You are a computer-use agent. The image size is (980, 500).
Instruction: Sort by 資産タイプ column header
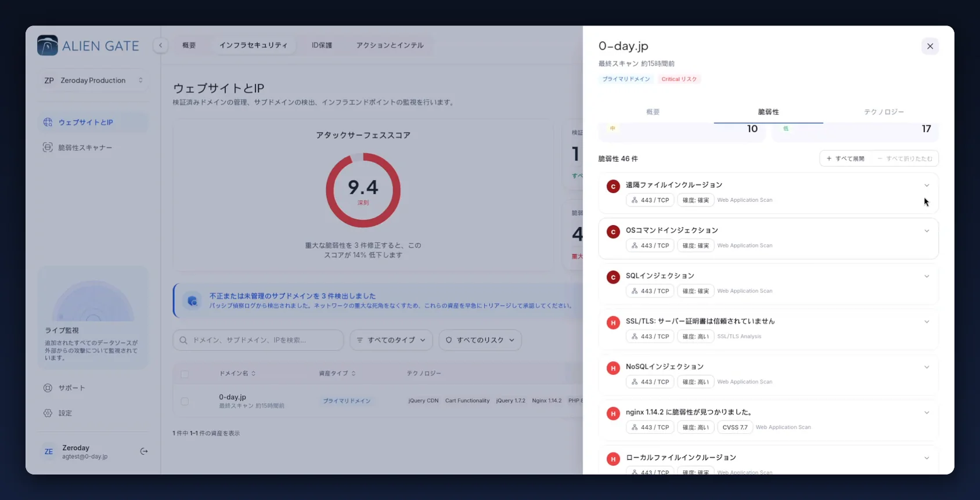pyautogui.click(x=337, y=374)
